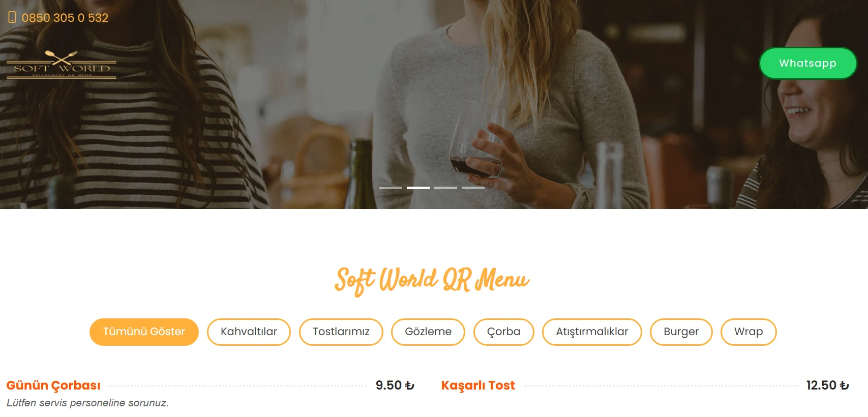The width and height of the screenshot is (868, 417).
Task: Switch to the Gözleme category
Action: (x=428, y=332)
